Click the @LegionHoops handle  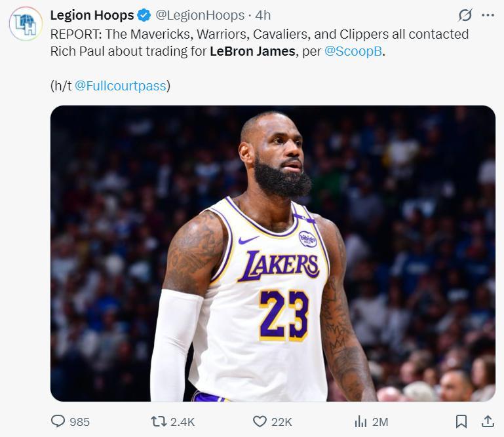[200, 15]
